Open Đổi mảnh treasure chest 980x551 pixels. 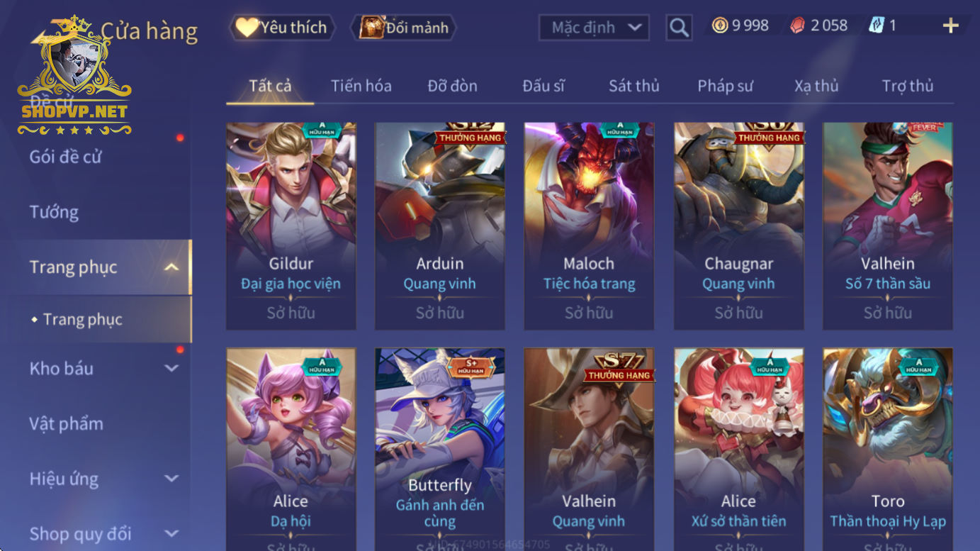404,28
